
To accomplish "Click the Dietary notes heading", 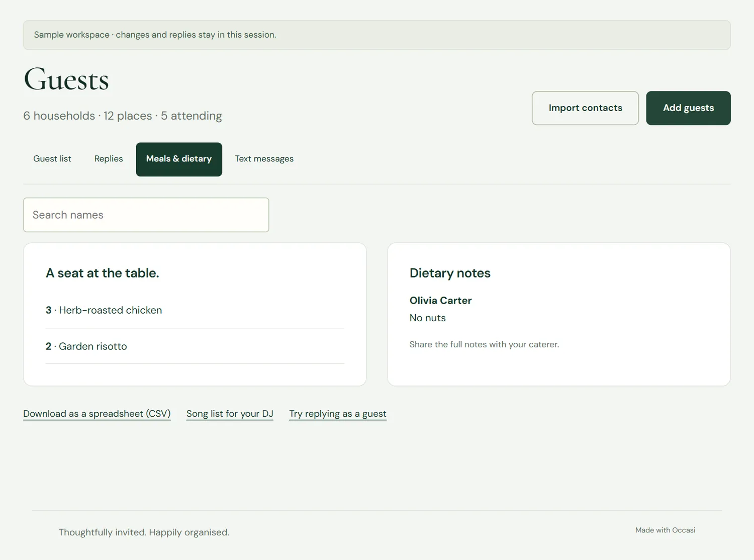I will pos(450,273).
